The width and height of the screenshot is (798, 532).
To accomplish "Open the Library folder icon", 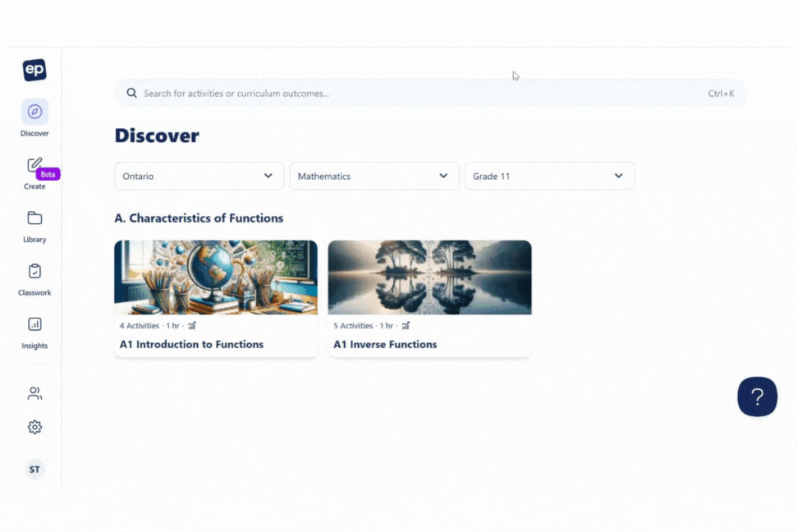I will click(34, 218).
